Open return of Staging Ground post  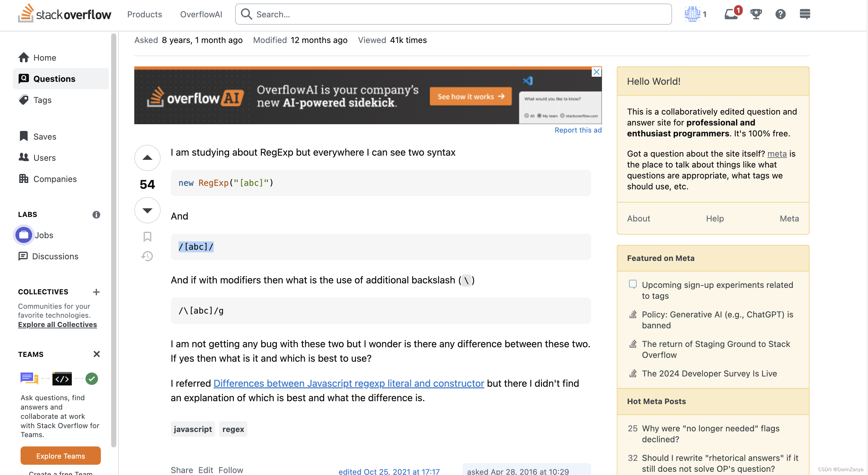(x=716, y=349)
